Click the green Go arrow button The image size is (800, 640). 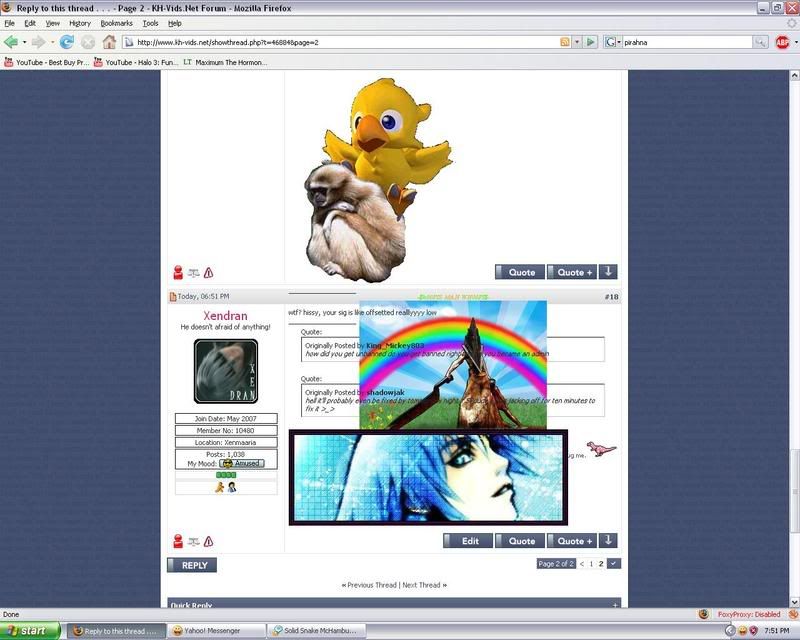coord(591,42)
